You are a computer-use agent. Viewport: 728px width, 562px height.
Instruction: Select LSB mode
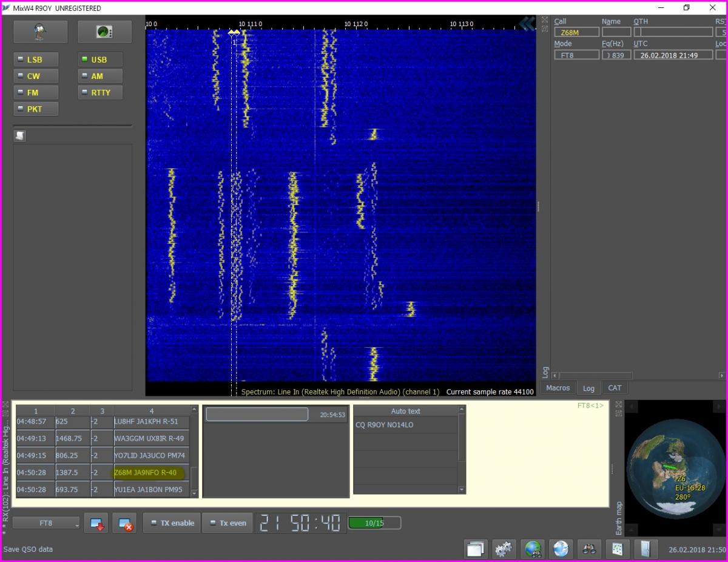36,59
